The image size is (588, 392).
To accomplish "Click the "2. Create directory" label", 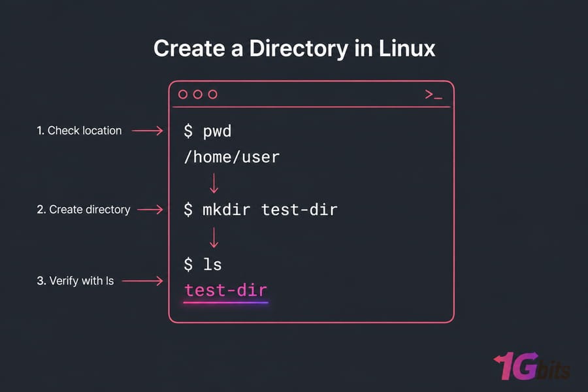I will tap(84, 209).
